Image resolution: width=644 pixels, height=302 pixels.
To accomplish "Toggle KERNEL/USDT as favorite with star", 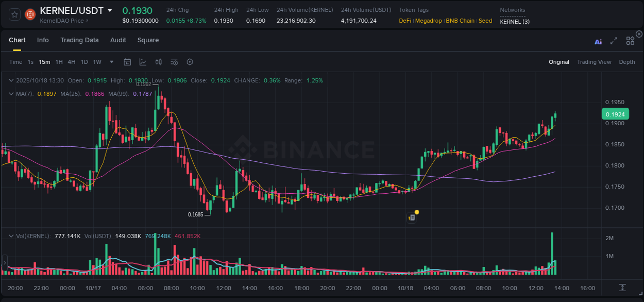I will [14, 14].
